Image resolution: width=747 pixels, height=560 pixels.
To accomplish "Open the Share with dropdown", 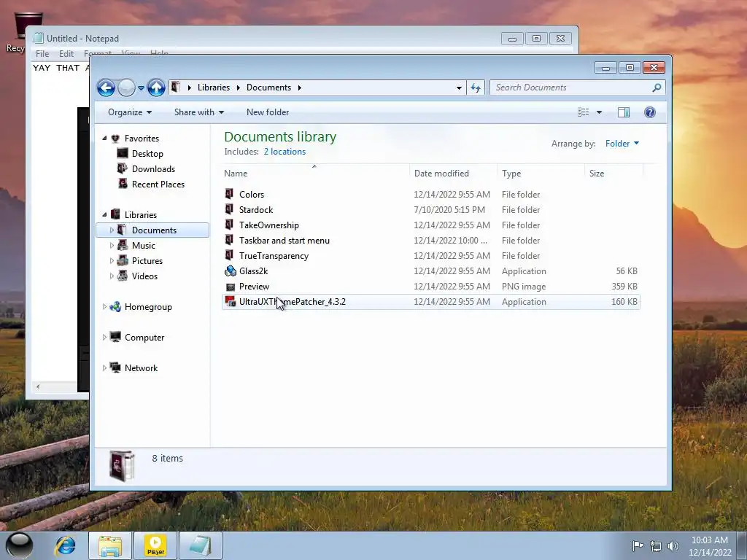I will pos(198,112).
